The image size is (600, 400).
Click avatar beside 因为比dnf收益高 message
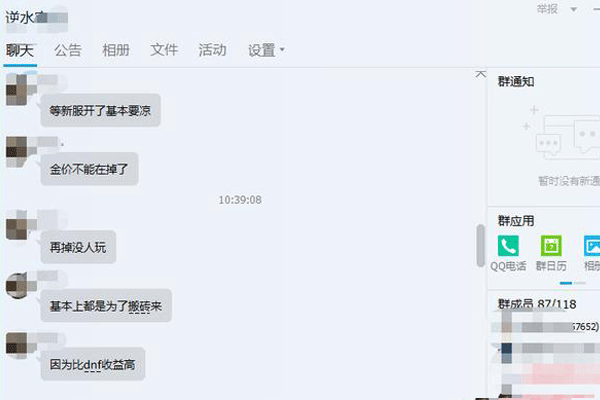pyautogui.click(x=16, y=344)
